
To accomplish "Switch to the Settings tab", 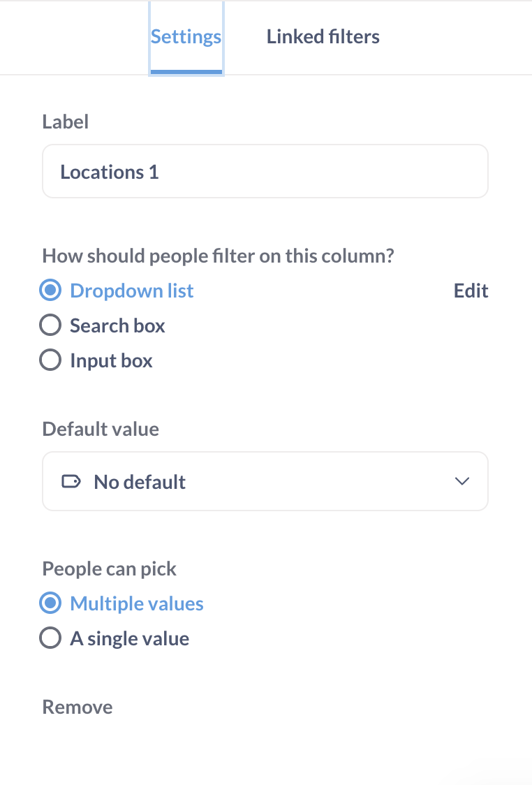I will coord(186,37).
